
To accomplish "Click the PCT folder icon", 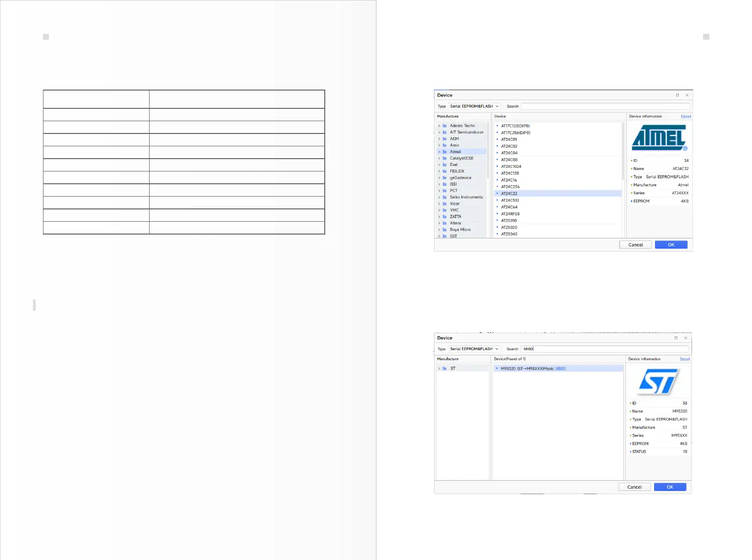I will 444,191.
